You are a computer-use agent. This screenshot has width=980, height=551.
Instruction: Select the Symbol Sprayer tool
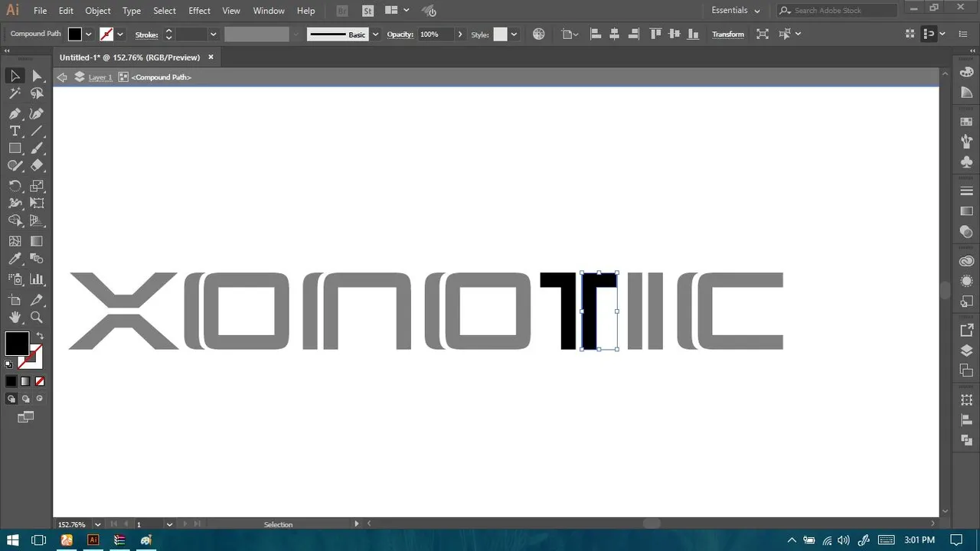(x=15, y=279)
